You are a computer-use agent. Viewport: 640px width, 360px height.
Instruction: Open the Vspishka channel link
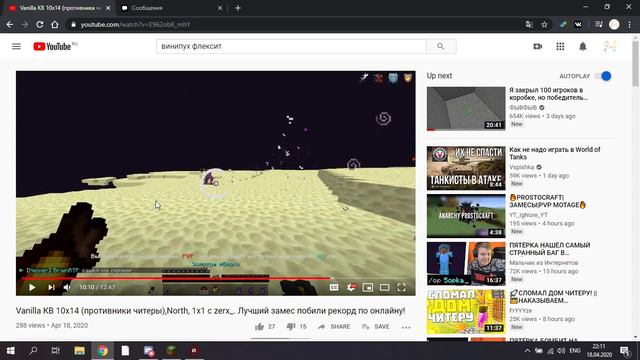522,167
